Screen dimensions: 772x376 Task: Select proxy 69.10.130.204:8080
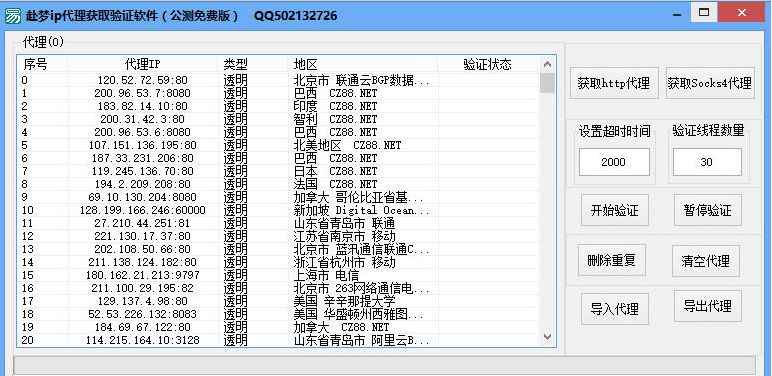coord(143,197)
